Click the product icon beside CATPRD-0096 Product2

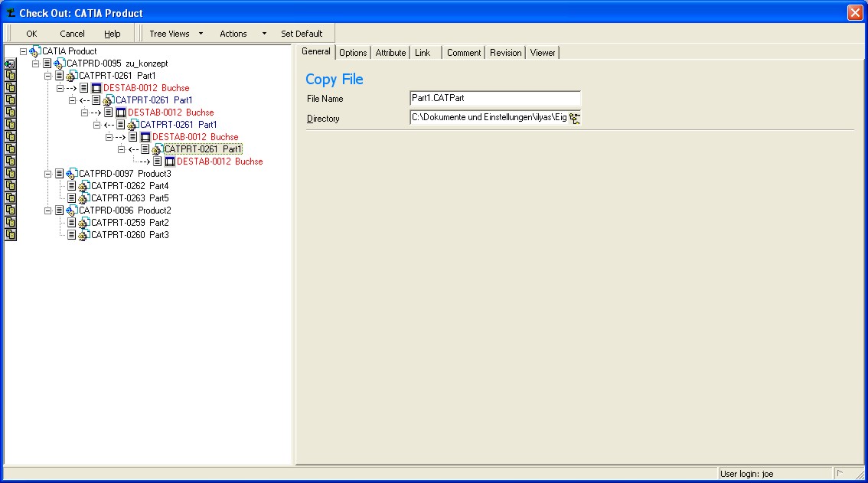click(71, 210)
